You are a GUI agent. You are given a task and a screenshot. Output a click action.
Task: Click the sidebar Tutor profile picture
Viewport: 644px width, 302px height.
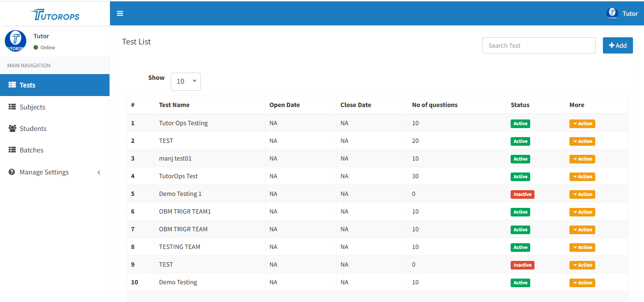pyautogui.click(x=15, y=41)
